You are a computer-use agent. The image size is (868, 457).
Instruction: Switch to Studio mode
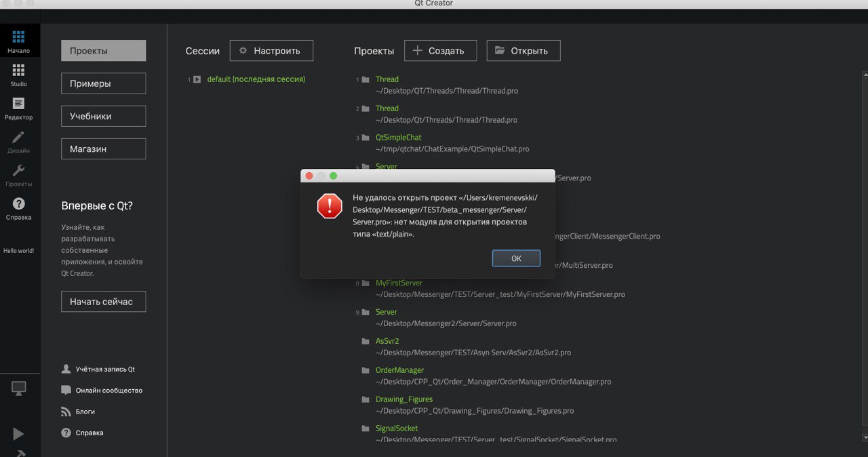click(x=19, y=75)
